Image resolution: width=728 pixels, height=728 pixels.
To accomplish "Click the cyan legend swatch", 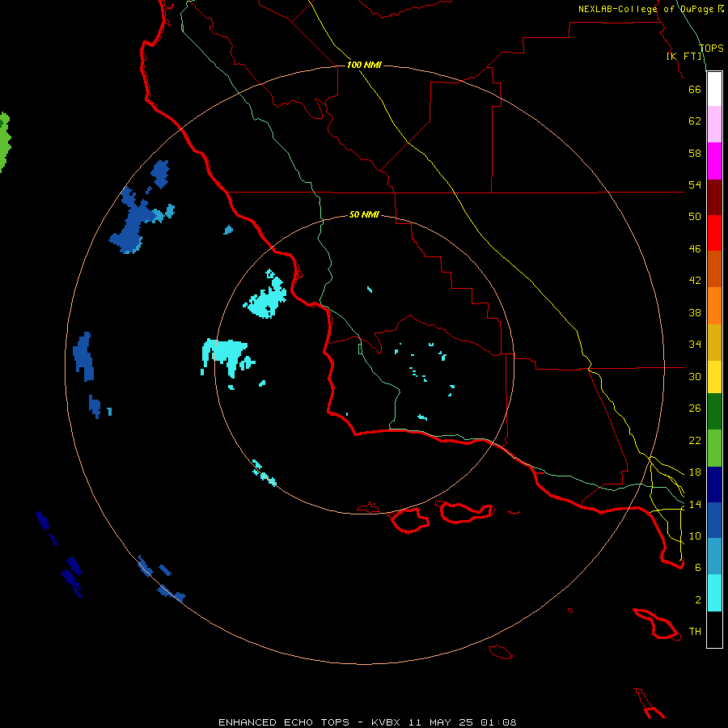I will click(x=714, y=593).
